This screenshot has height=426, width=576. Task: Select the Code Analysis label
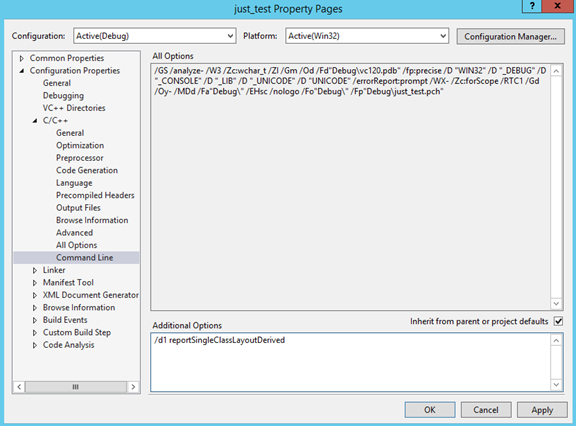point(68,345)
